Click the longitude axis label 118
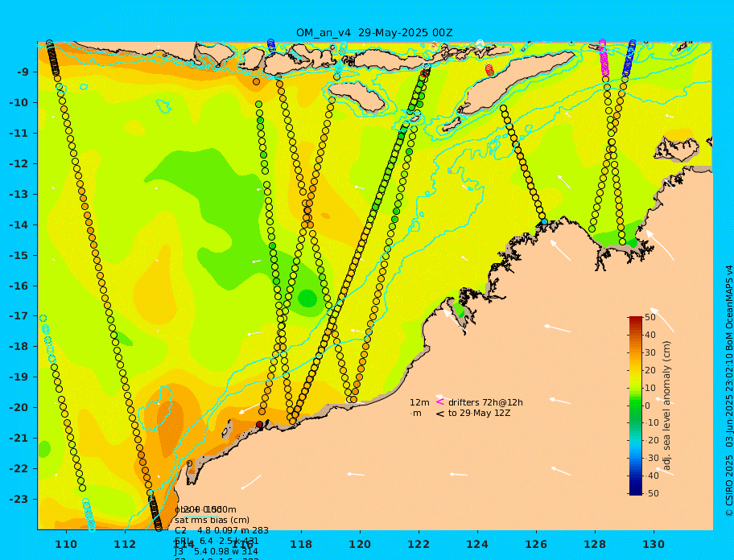 [301, 545]
